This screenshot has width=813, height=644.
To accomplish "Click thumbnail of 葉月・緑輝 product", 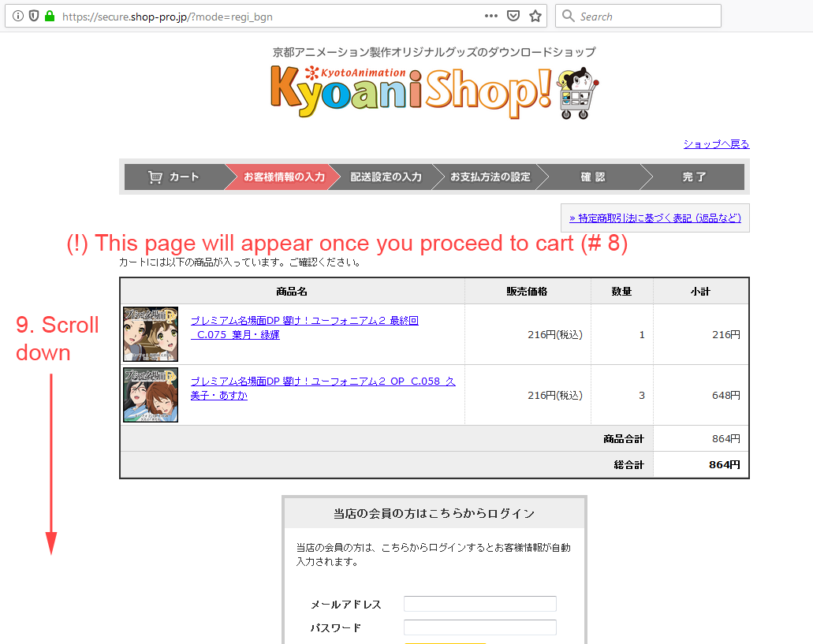I will pyautogui.click(x=151, y=334).
